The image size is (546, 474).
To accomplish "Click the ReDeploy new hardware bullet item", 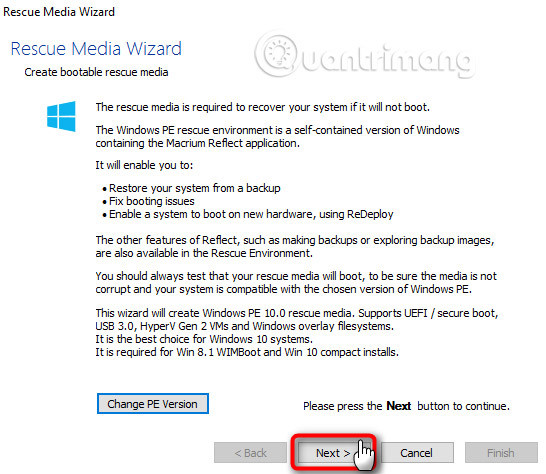I will (x=248, y=214).
